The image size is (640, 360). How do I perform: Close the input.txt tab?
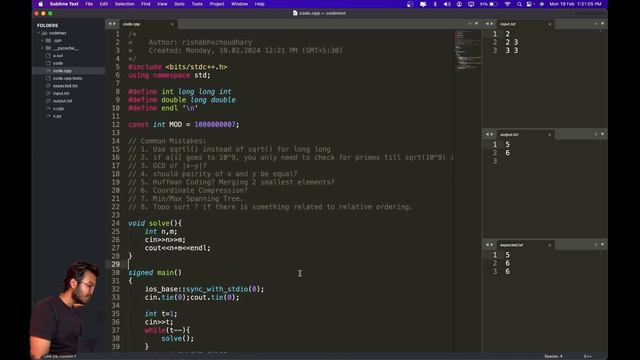coord(549,24)
